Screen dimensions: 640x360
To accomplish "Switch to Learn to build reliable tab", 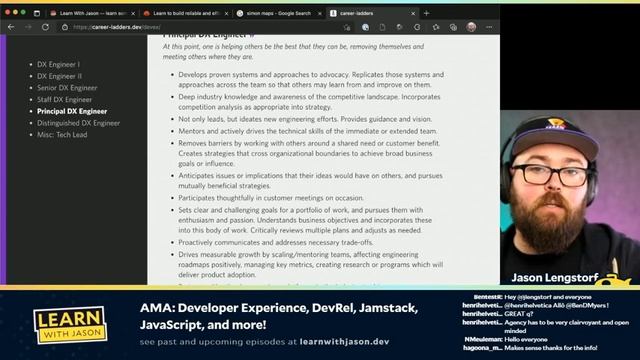I will pyautogui.click(x=186, y=13).
